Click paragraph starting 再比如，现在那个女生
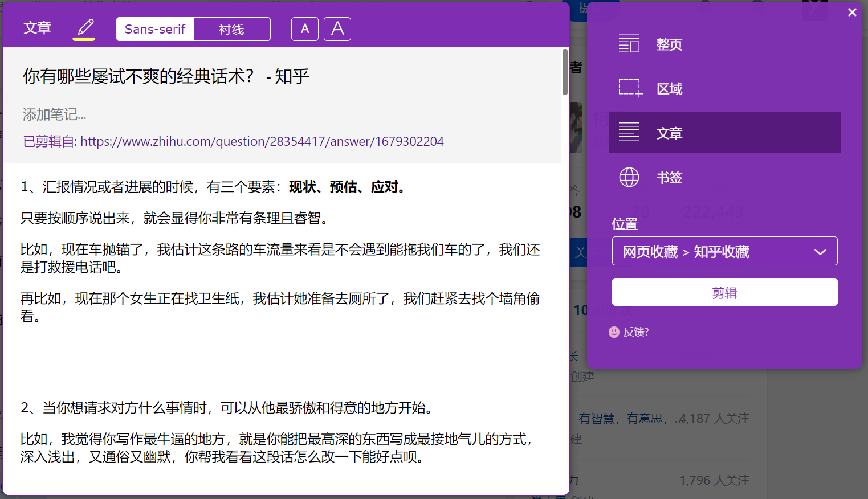Viewport: 868px width, 499px height. (x=280, y=307)
